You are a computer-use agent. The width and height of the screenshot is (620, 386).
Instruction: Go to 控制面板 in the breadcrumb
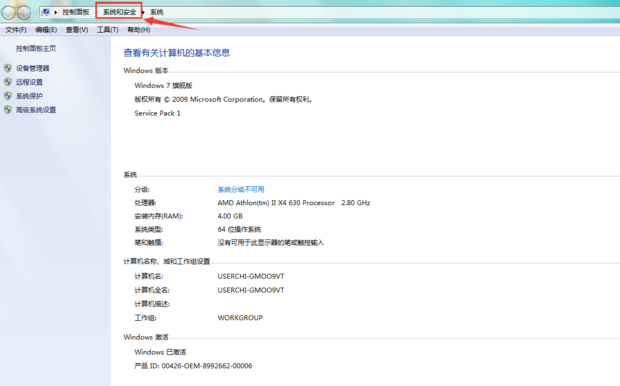76,12
